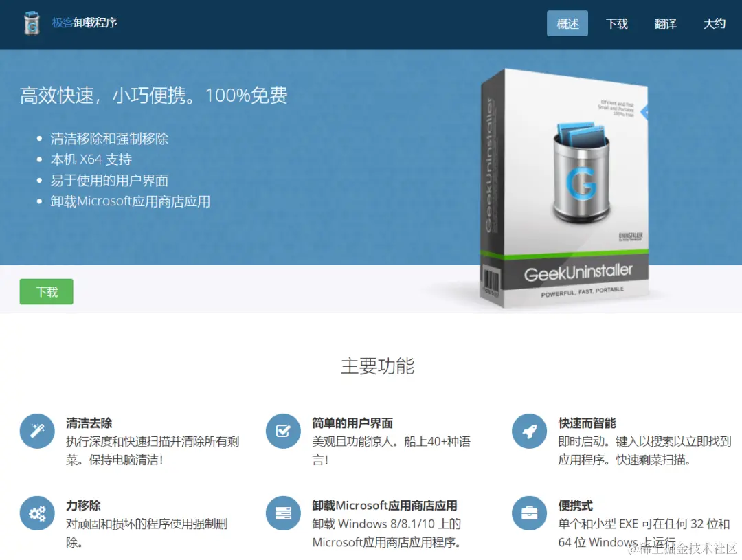This screenshot has height=560, width=742.
Task: Go to the 翻译 navigation item
Action: click(x=665, y=23)
